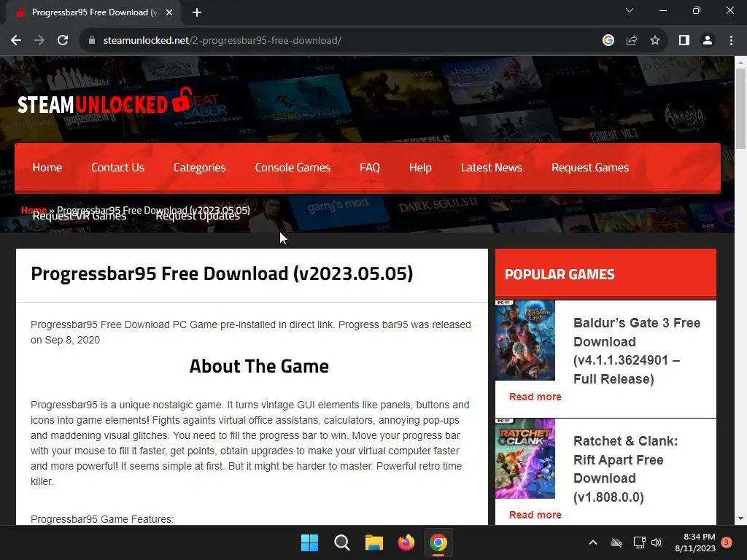747x560 pixels.
Task: Reload the page with refresh icon
Action: click(x=63, y=41)
